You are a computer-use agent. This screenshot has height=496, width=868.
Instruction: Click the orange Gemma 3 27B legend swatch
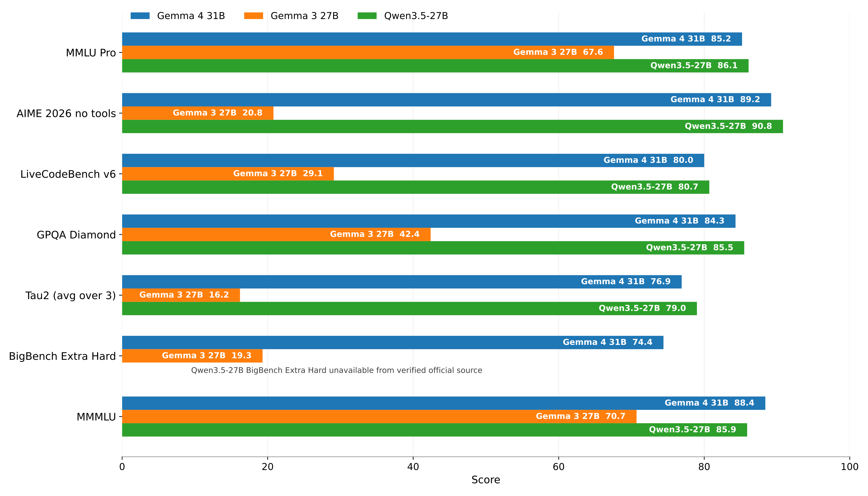[x=253, y=16]
